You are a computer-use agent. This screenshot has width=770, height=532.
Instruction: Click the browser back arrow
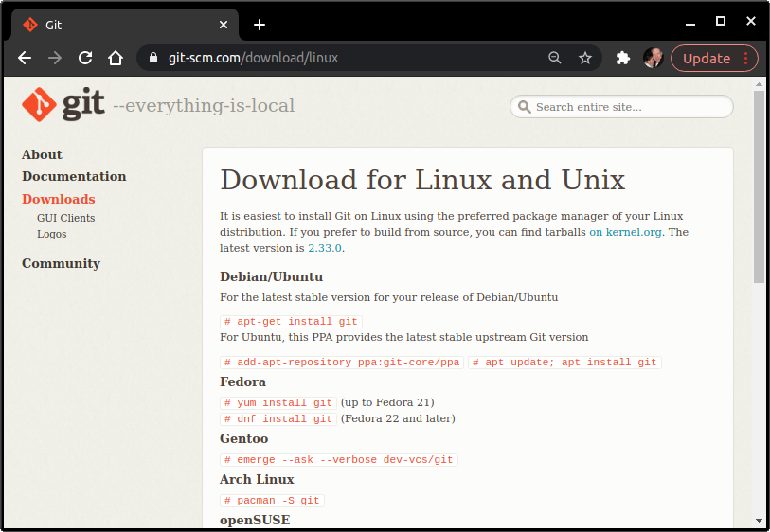tap(25, 58)
